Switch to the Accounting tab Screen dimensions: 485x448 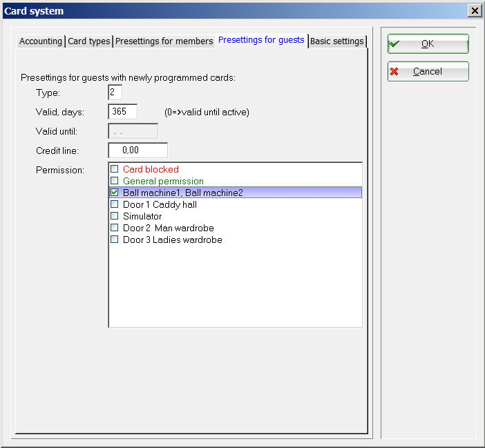[41, 41]
